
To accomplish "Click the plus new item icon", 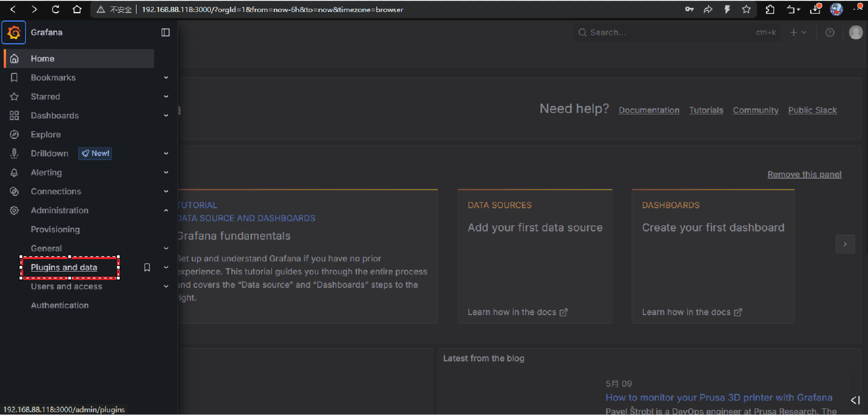I will 798,32.
